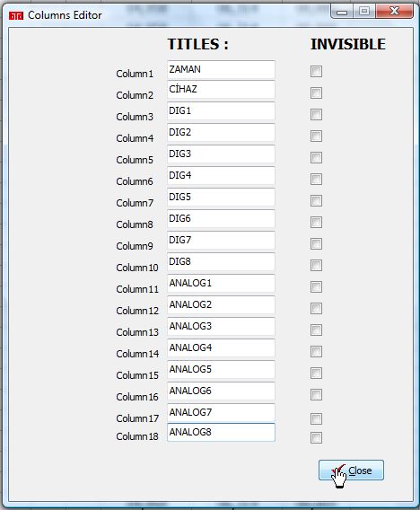Hide the ANALOG5 column via its checkbox
This screenshot has height=510, width=420.
pyautogui.click(x=316, y=373)
